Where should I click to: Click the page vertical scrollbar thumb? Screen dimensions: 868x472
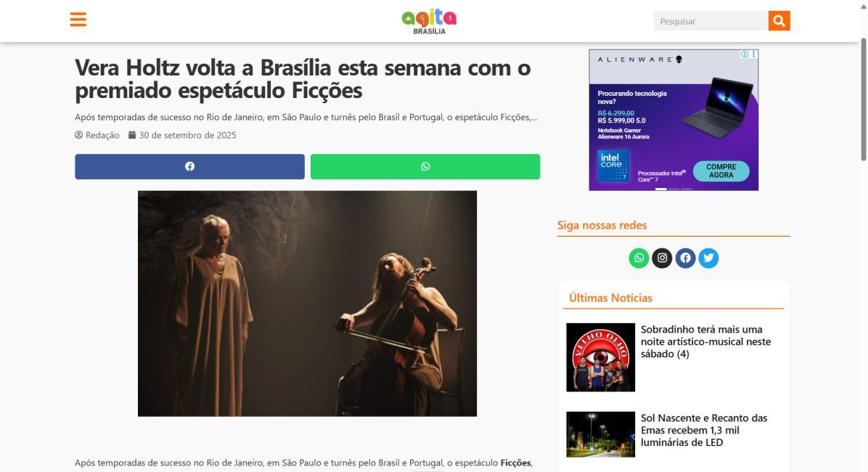pyautogui.click(x=863, y=99)
